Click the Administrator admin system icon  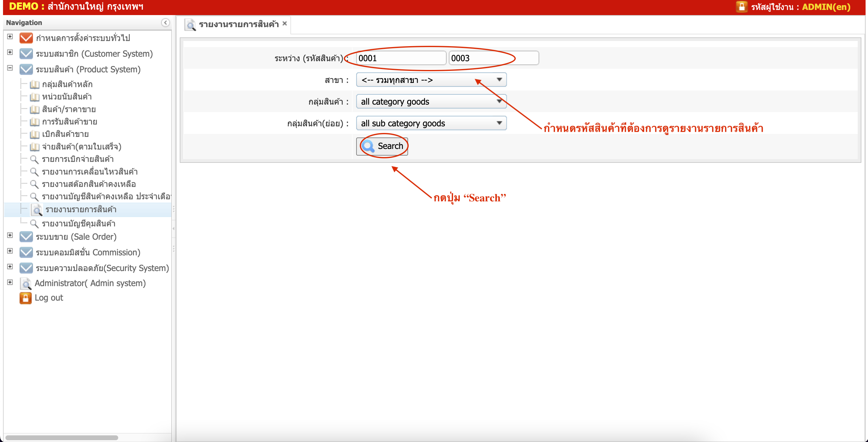(26, 283)
